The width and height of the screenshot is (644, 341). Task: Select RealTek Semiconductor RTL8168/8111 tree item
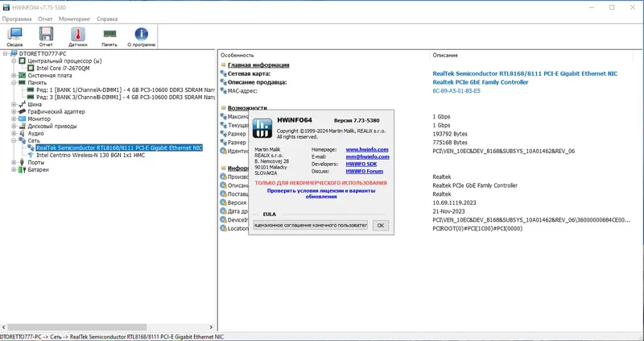(x=119, y=148)
